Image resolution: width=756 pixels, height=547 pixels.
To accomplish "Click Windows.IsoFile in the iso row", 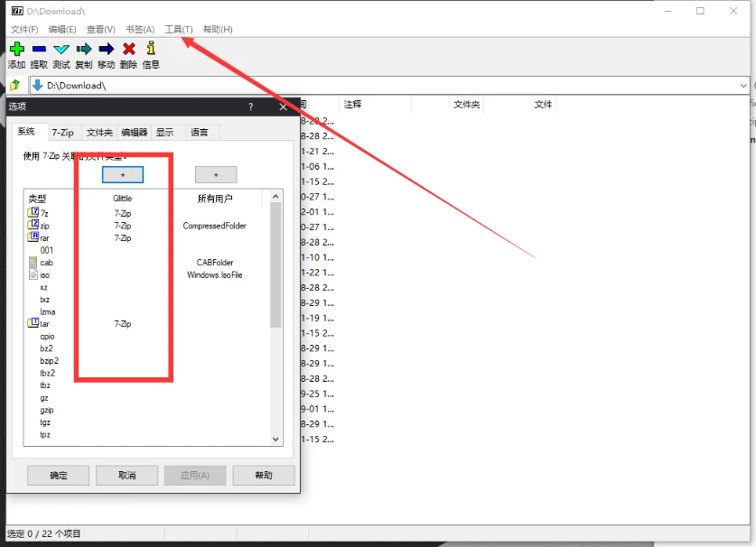I will [215, 274].
